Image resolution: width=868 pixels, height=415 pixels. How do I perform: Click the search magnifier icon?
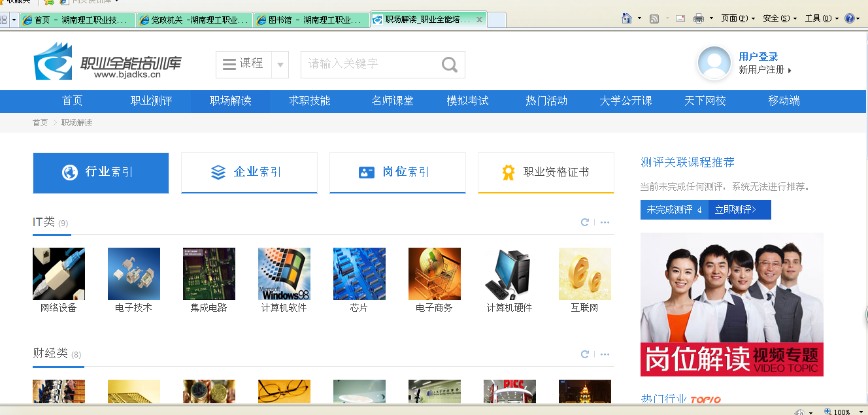pyautogui.click(x=450, y=65)
